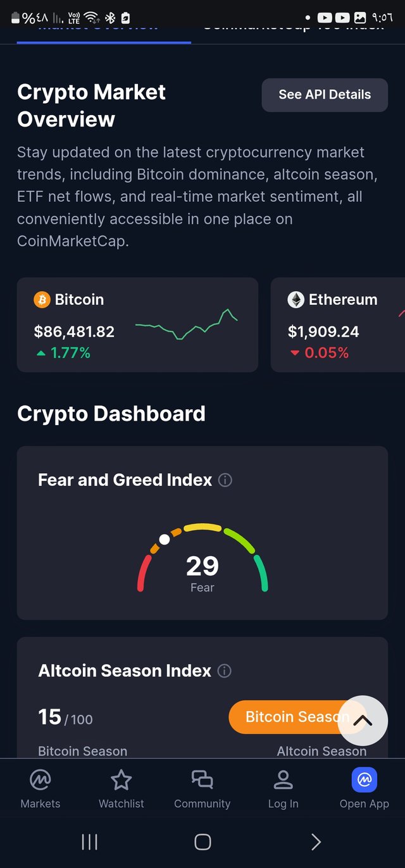This screenshot has height=868, width=405.
Task: Open the Community chat icon
Action: click(202, 780)
